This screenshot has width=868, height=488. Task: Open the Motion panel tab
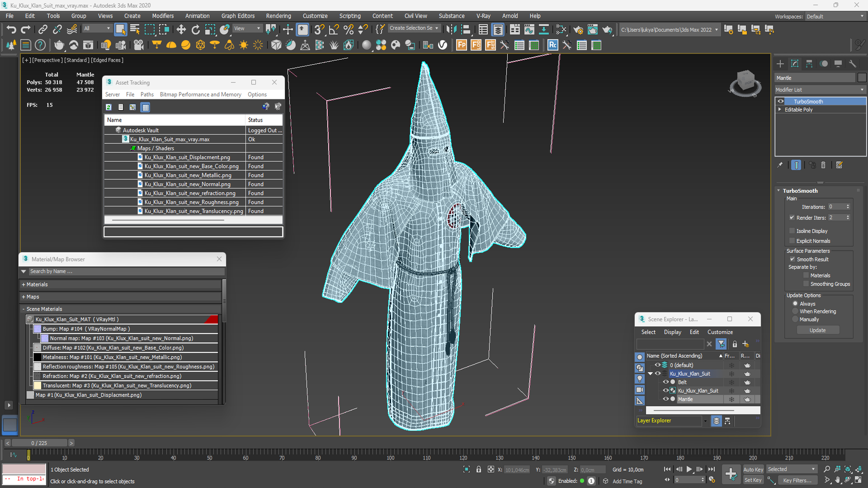[x=824, y=64]
